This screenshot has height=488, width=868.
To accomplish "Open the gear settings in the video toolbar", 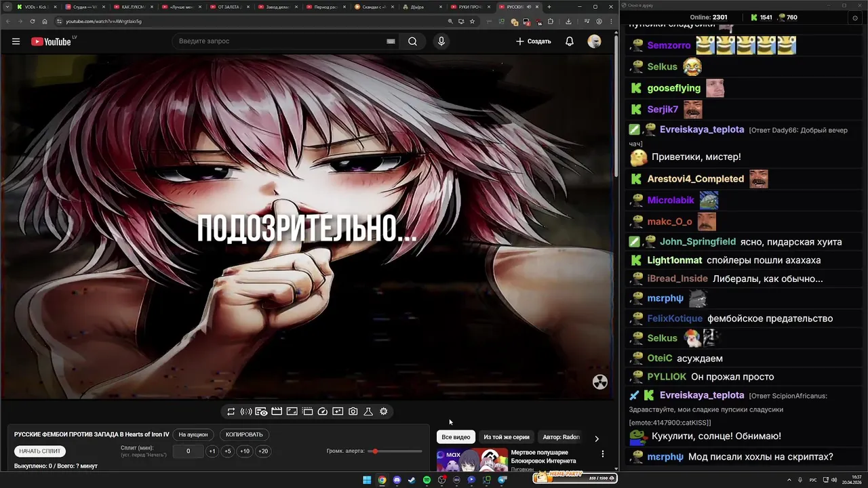I will tap(384, 411).
